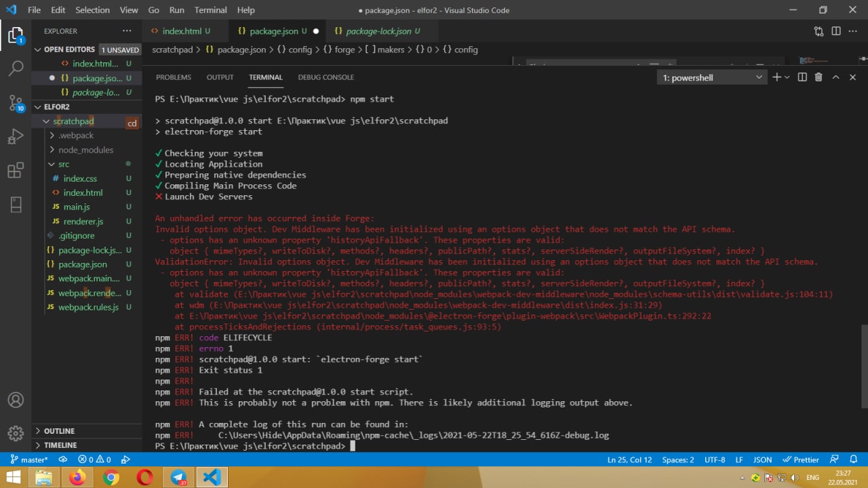Open the File menu

click(x=34, y=10)
